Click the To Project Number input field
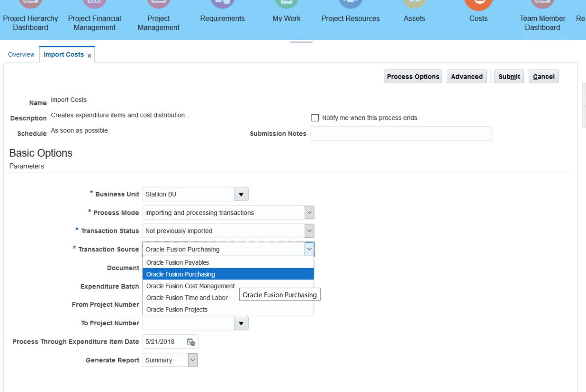Image resolution: width=586 pixels, height=392 pixels. (188, 323)
